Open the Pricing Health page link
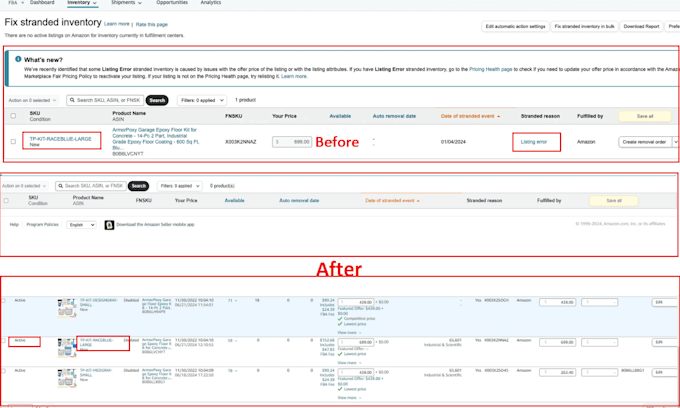 490,69
